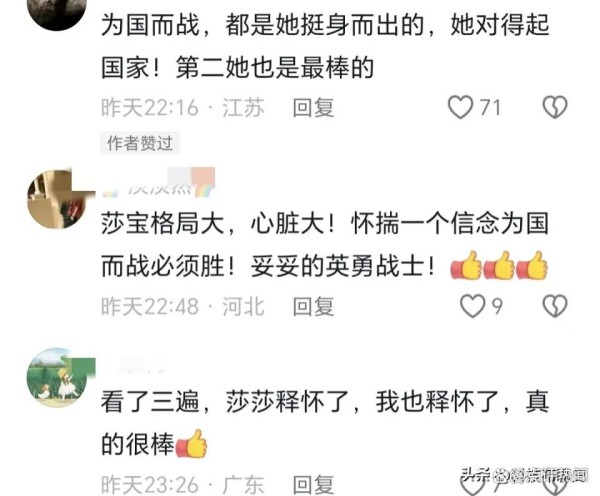Reply to the 22:48 Hebei comment
This screenshot has height=496, width=600.
[x=313, y=307]
